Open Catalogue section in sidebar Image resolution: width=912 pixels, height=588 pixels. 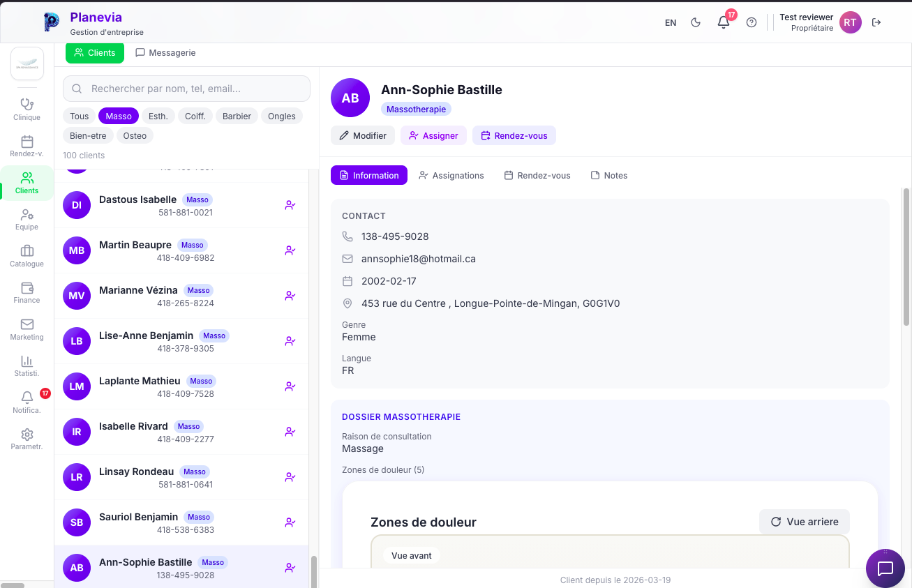coord(27,256)
